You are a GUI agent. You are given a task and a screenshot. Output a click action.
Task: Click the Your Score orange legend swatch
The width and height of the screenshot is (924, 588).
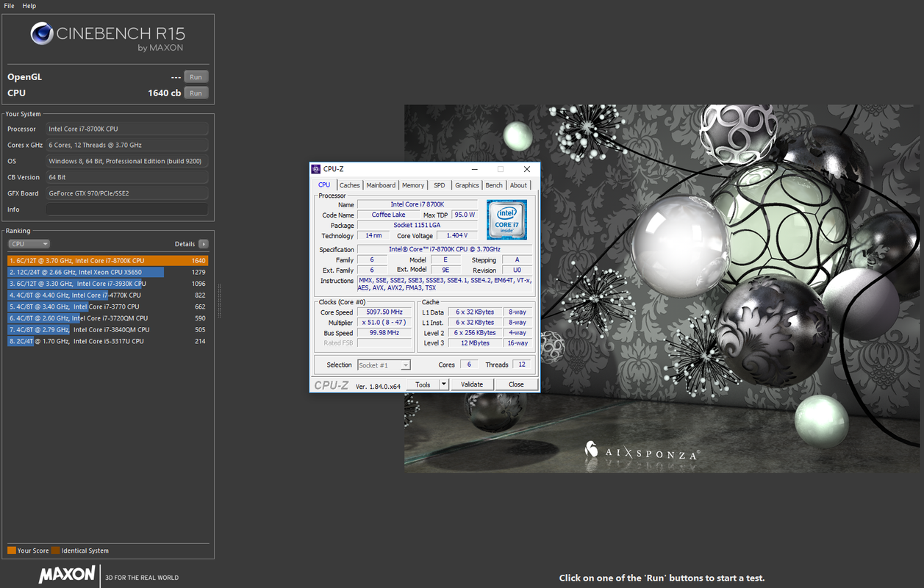12,551
